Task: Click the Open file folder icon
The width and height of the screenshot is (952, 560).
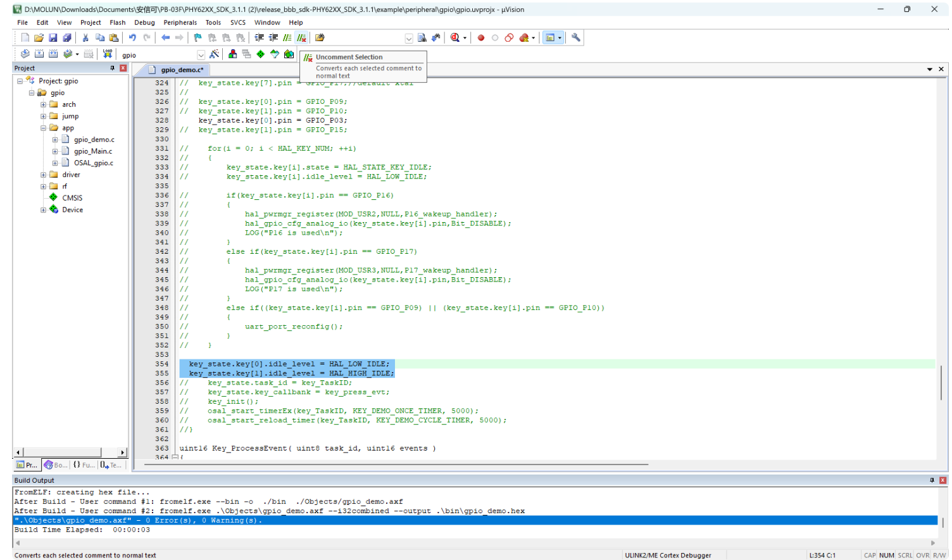Action: 39,38
